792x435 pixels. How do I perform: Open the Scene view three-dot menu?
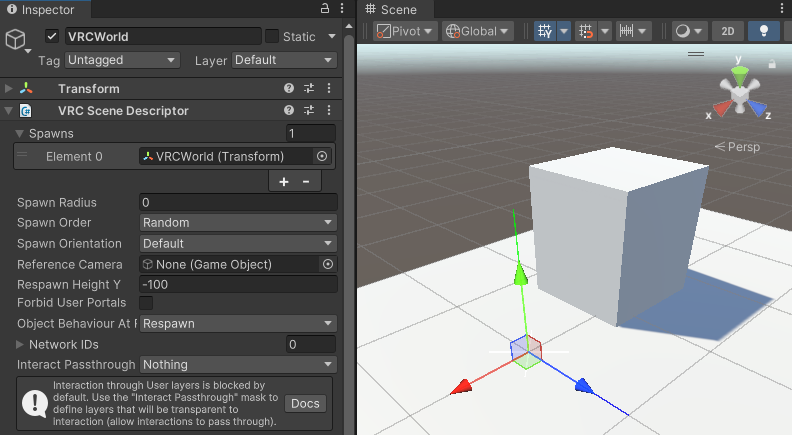pos(783,9)
